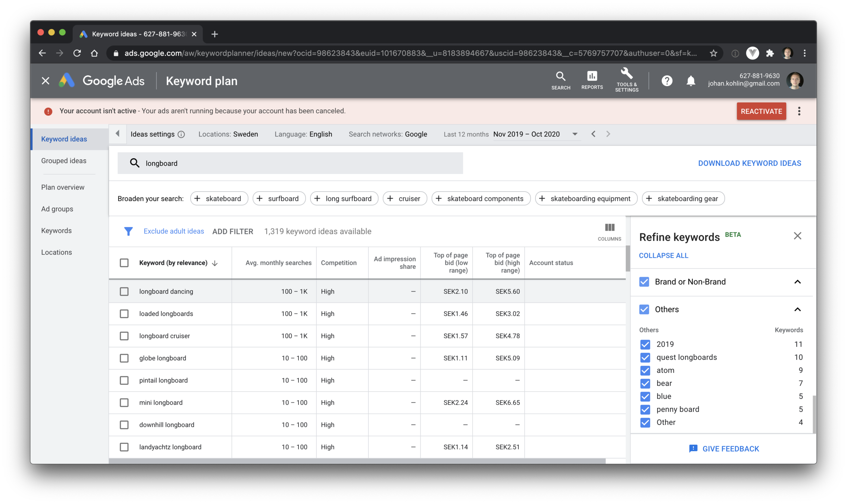This screenshot has height=504, width=847.
Task: Open Plan overview in sidebar
Action: tap(63, 187)
